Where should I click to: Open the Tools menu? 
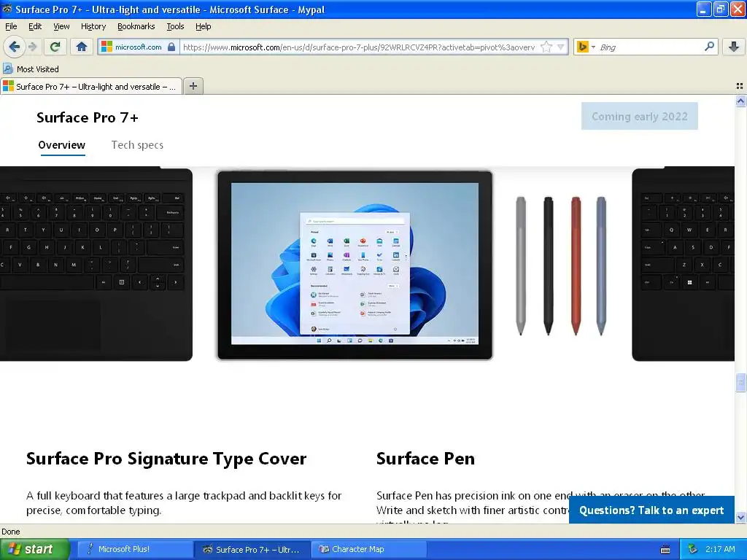click(175, 26)
